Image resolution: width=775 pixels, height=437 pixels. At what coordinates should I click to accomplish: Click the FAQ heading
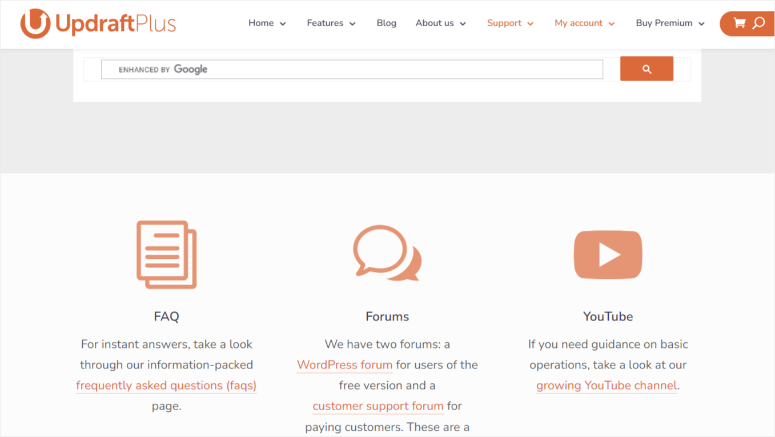pos(167,316)
